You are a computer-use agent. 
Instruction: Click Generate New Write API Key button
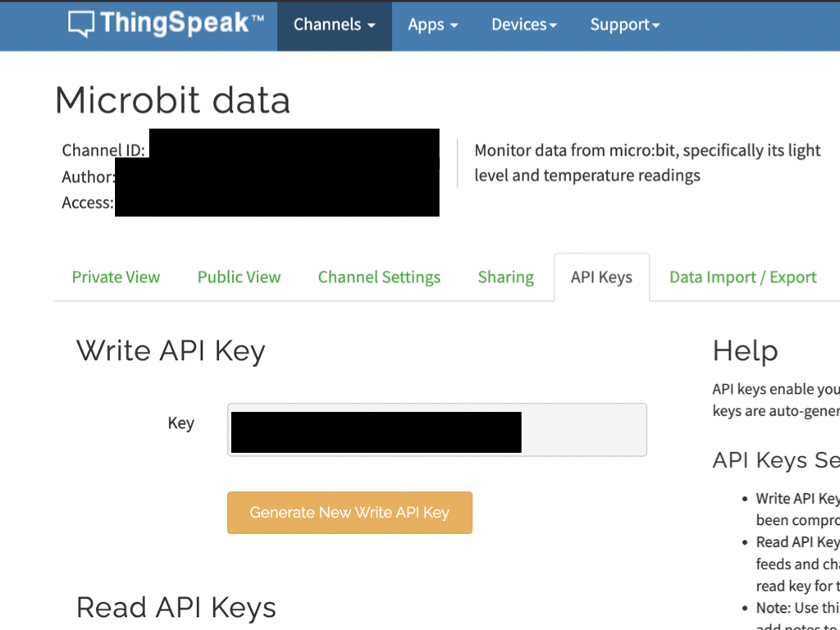349,513
